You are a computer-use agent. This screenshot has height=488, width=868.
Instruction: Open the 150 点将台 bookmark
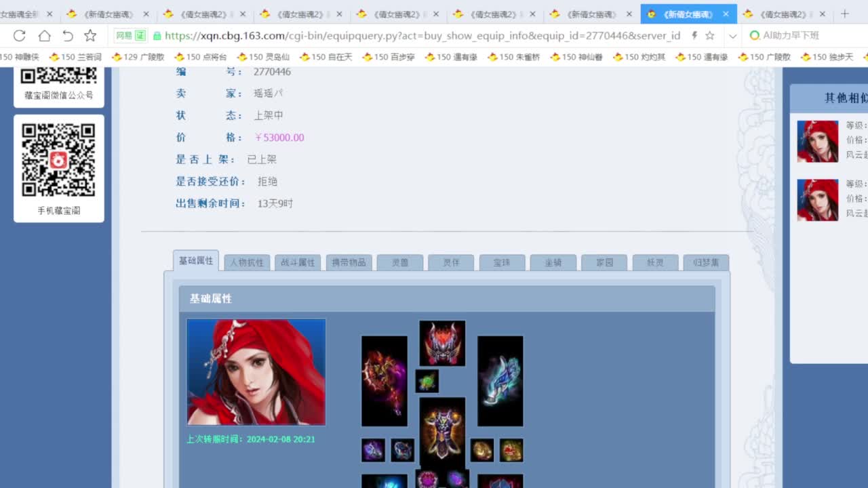click(201, 57)
